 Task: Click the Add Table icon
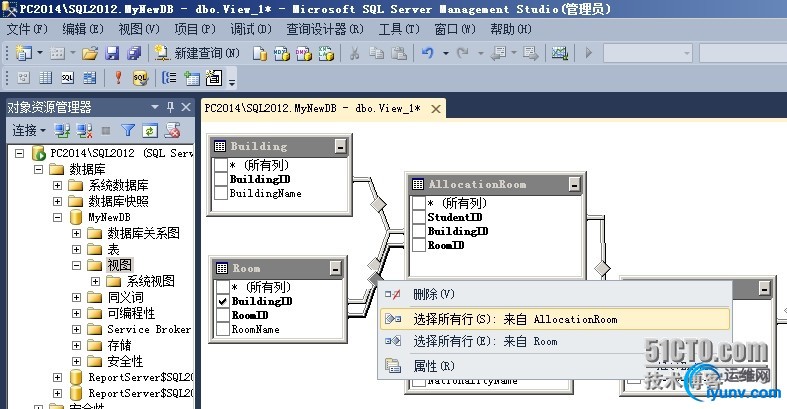coord(191,78)
